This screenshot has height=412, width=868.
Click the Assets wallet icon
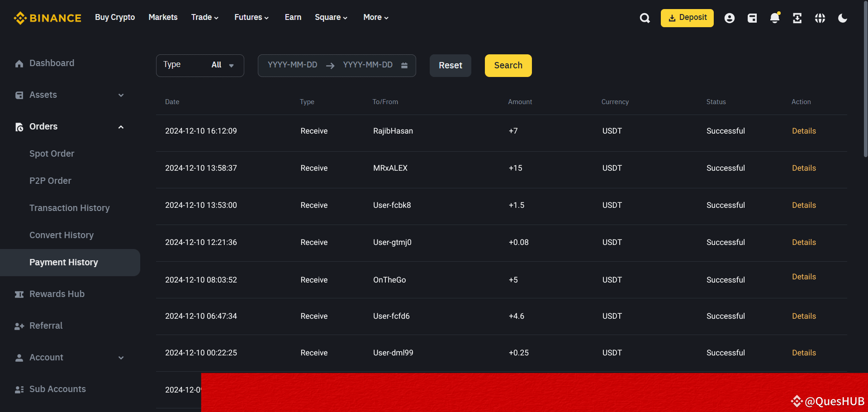pos(19,95)
